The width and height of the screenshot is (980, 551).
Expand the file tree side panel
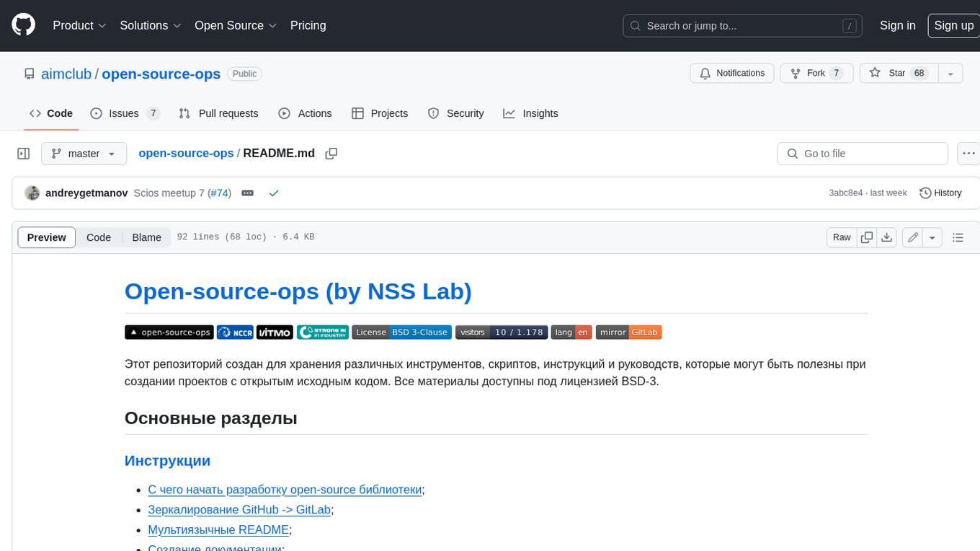23,154
